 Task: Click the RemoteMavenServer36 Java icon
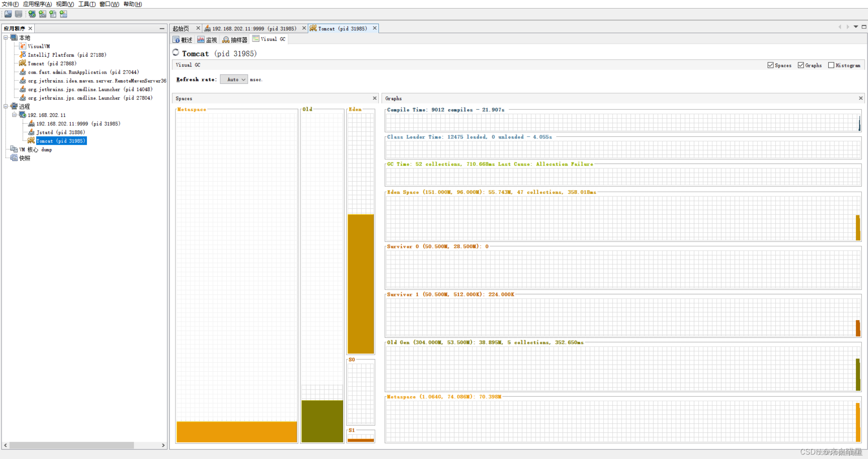point(23,80)
